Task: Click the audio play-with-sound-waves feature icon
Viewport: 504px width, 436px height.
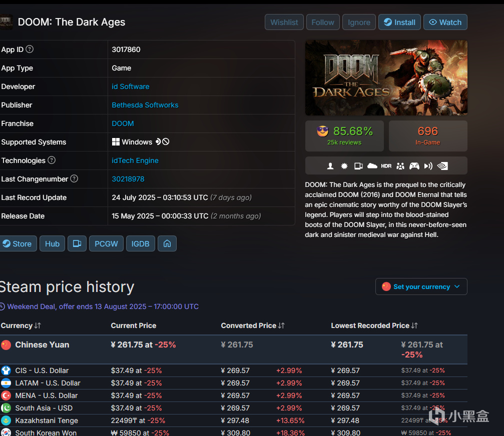Action: 428,166
